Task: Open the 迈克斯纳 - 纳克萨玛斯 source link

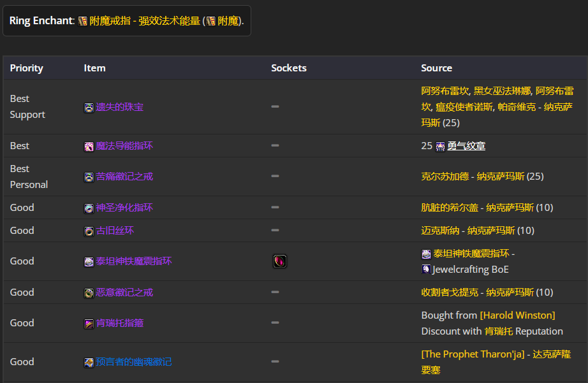Action: click(468, 231)
